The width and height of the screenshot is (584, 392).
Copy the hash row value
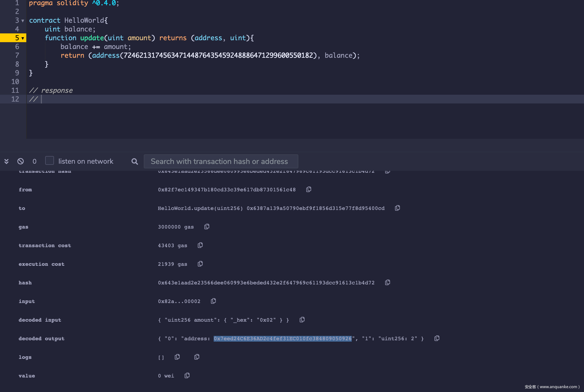coord(388,283)
